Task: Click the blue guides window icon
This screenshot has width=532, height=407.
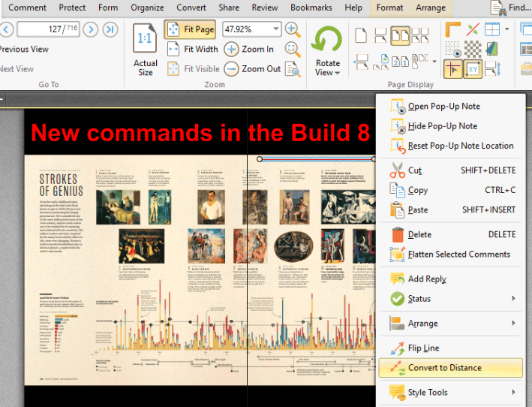Action: [x=492, y=29]
